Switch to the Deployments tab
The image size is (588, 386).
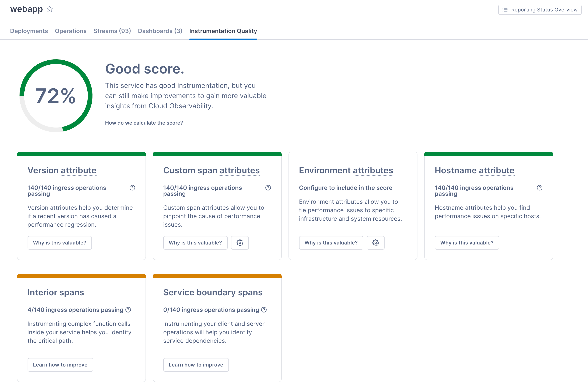(x=28, y=31)
